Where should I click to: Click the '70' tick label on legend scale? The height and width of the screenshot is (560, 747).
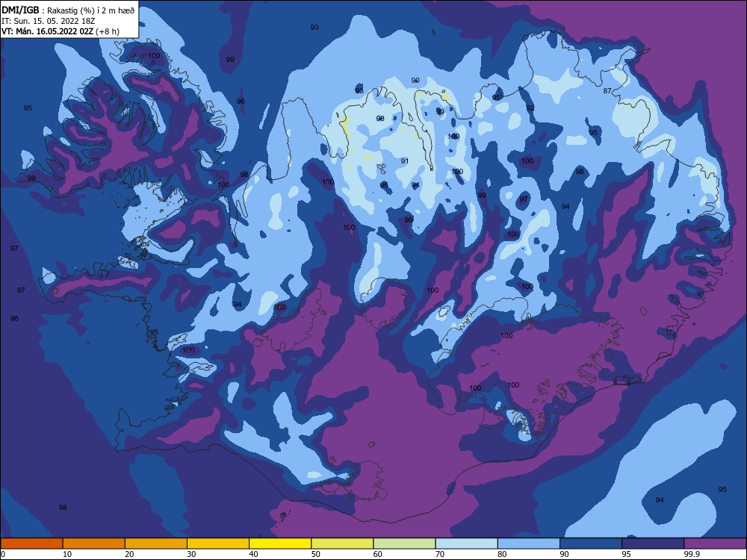pos(440,554)
